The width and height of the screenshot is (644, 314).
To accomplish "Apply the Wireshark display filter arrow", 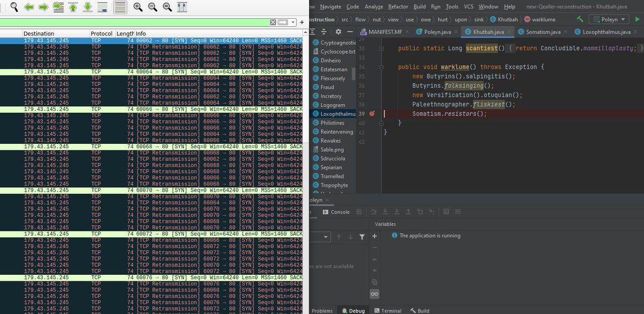I will click(x=283, y=22).
